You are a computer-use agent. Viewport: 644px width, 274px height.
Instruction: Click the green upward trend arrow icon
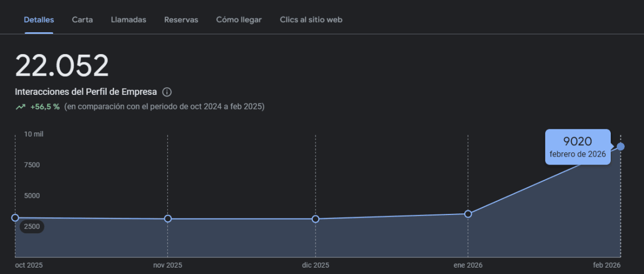(20, 107)
